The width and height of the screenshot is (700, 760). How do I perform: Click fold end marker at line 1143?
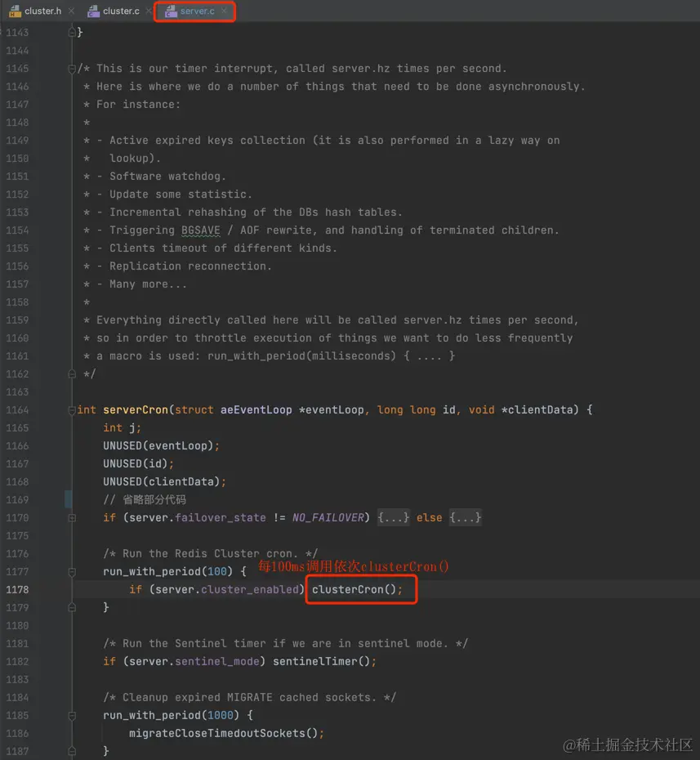point(72,33)
